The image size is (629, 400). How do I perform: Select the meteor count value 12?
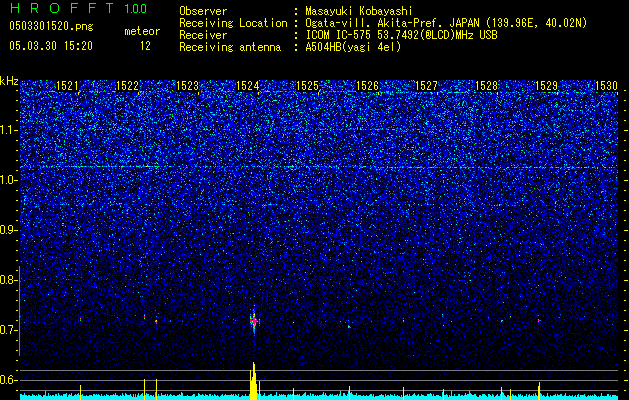click(145, 46)
